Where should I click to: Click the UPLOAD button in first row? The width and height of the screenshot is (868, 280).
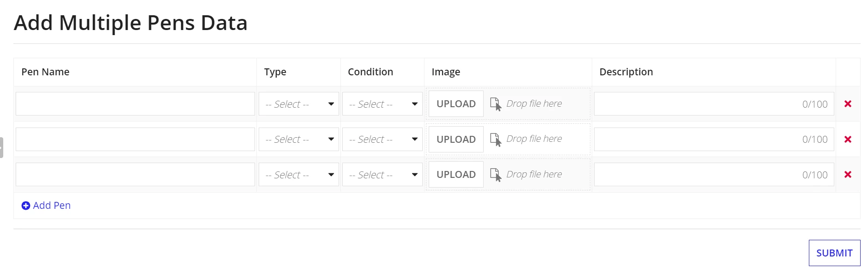tap(456, 104)
